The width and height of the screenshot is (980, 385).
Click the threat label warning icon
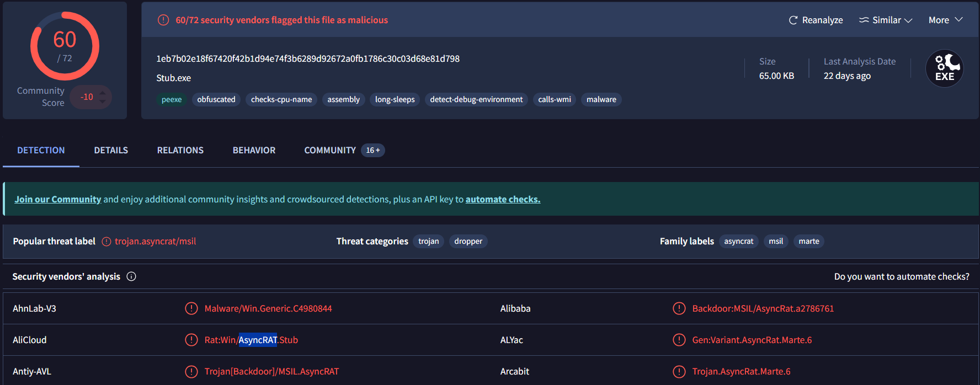point(106,242)
